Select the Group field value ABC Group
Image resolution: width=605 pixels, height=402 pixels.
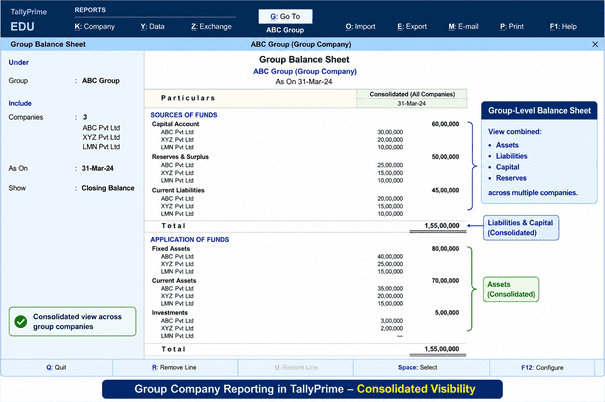coord(101,81)
